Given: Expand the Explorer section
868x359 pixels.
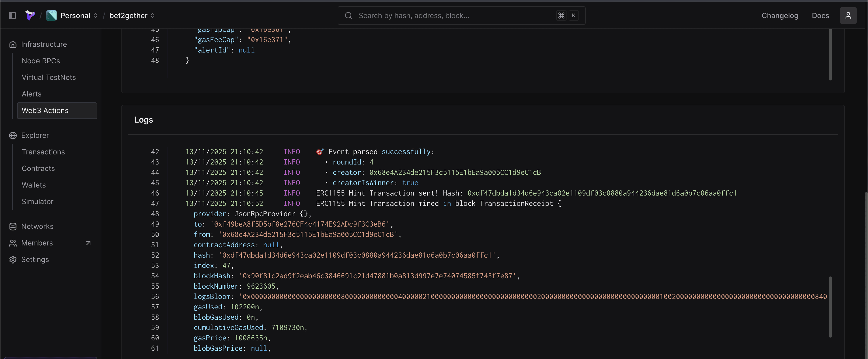Looking at the screenshot, I should click(x=35, y=135).
